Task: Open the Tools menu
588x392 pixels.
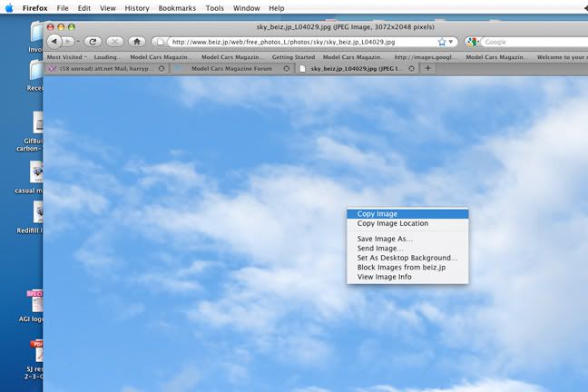Action: point(214,8)
